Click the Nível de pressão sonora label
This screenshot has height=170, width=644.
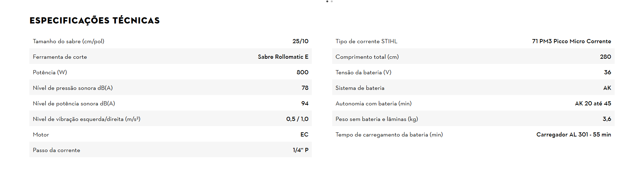pyautogui.click(x=73, y=88)
